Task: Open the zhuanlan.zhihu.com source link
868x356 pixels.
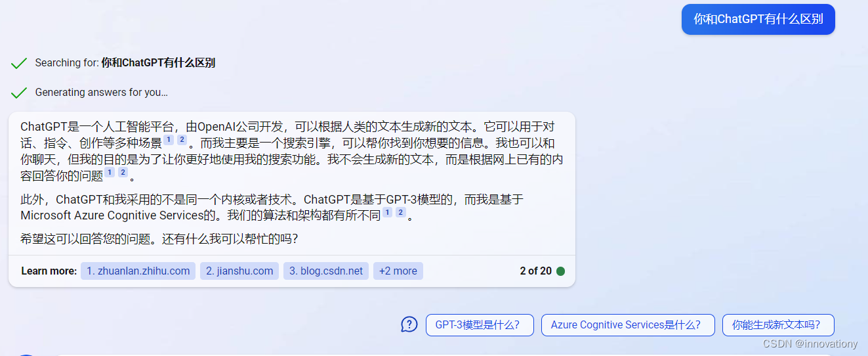Action: pyautogui.click(x=138, y=271)
